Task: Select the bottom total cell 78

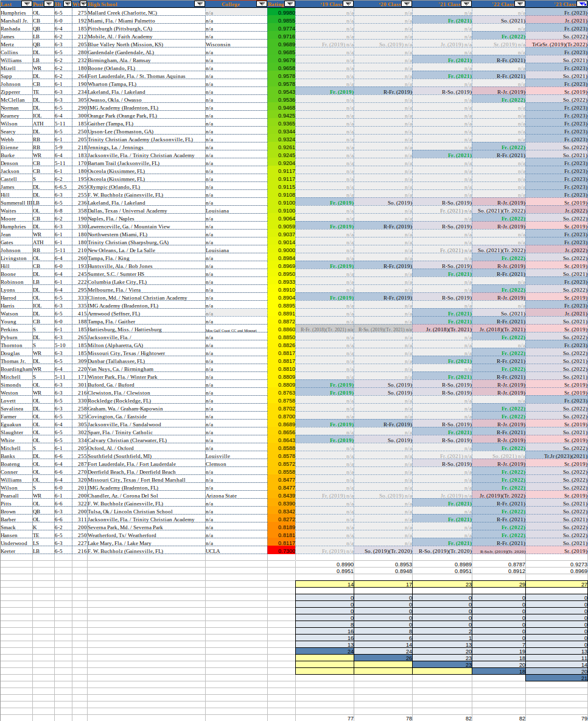Action: (383, 718)
